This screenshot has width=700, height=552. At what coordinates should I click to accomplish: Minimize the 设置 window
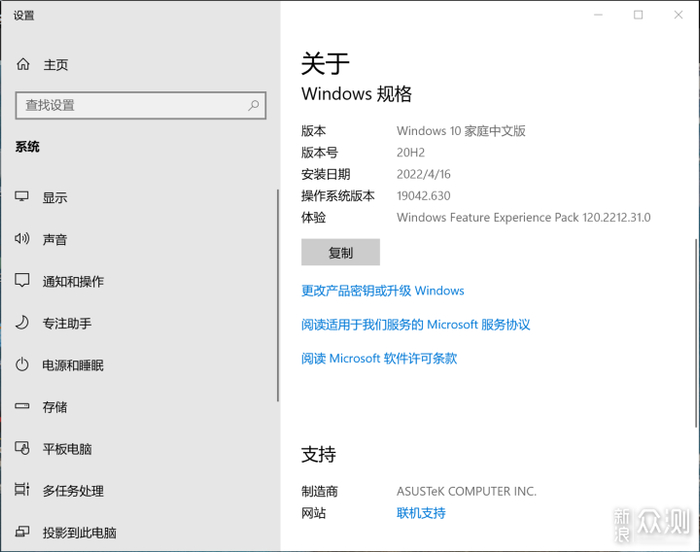(598, 15)
